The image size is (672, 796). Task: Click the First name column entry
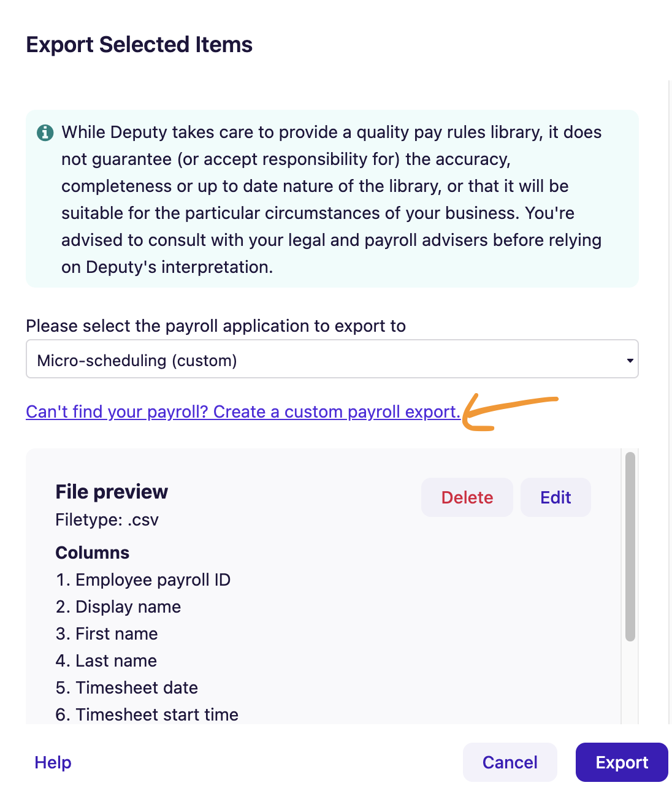click(107, 634)
